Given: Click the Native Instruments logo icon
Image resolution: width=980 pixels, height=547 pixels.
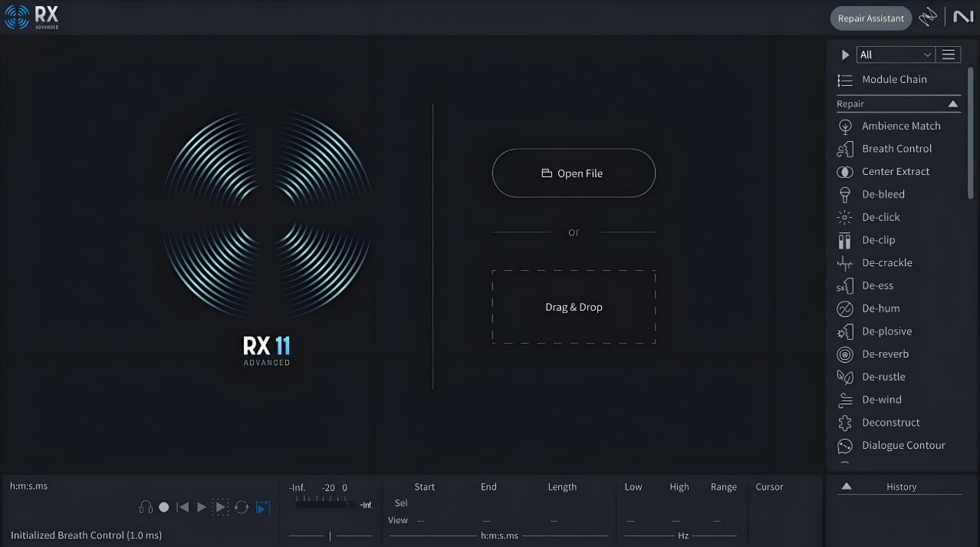Looking at the screenshot, I should 962,17.
